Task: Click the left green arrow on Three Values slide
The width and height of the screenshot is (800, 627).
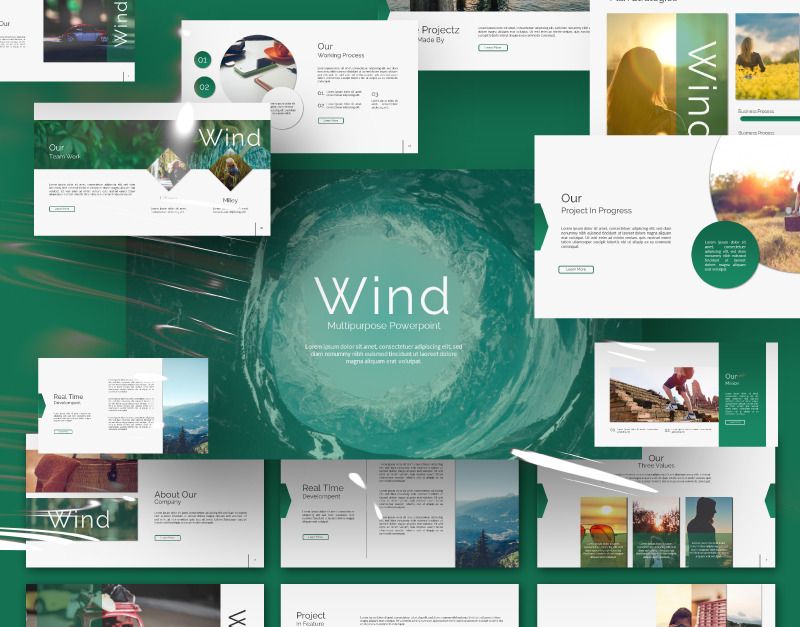Action: [542, 499]
